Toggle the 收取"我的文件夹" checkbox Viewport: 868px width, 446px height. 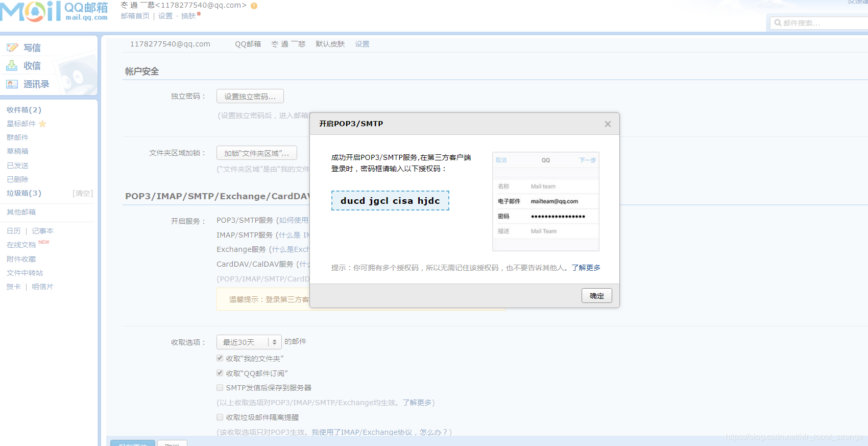[220, 358]
